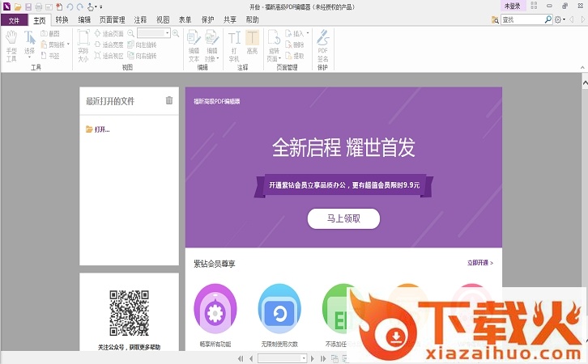The height and width of the screenshot is (364, 588).
Task: Open a file via the folder icon in quick access toolbar
Action: [17, 6]
